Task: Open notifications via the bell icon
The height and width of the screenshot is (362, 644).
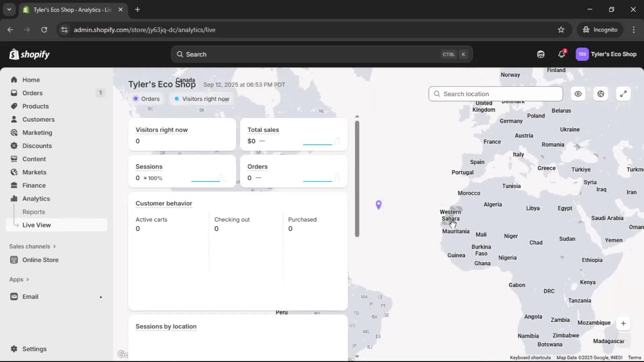Action: click(562, 54)
